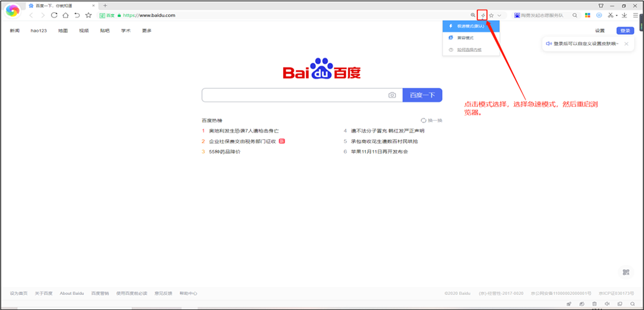This screenshot has height=310, width=644.
Task: Click the rocket accelerator status bar icon
Action: 569,305
